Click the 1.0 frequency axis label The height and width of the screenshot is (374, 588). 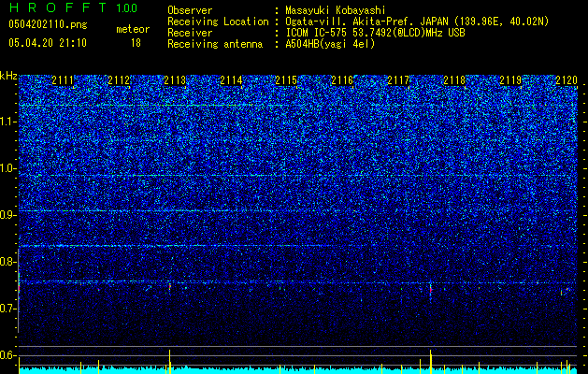tap(8, 168)
